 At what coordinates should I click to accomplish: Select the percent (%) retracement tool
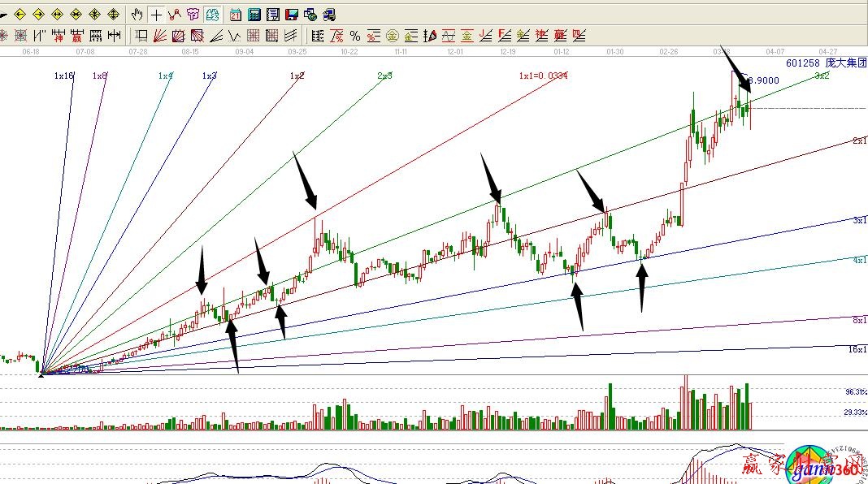354,36
